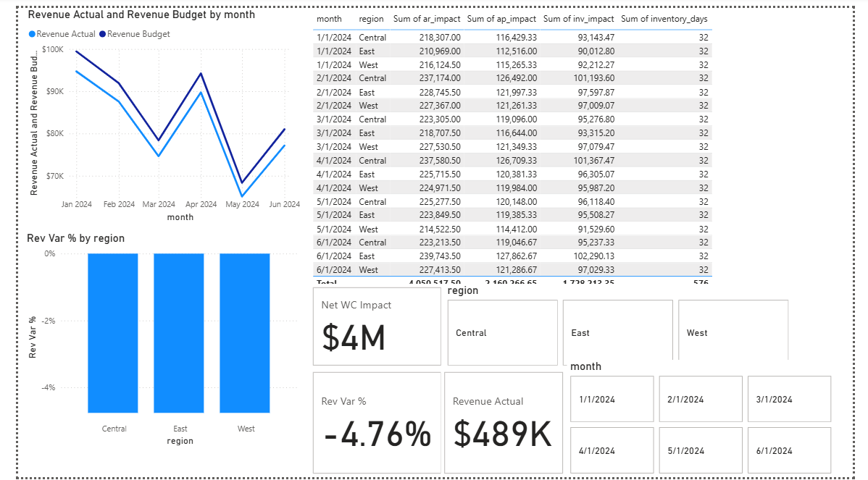Pick the 4/1/2024 month slicer tile
868x480 pixels.
click(x=612, y=450)
